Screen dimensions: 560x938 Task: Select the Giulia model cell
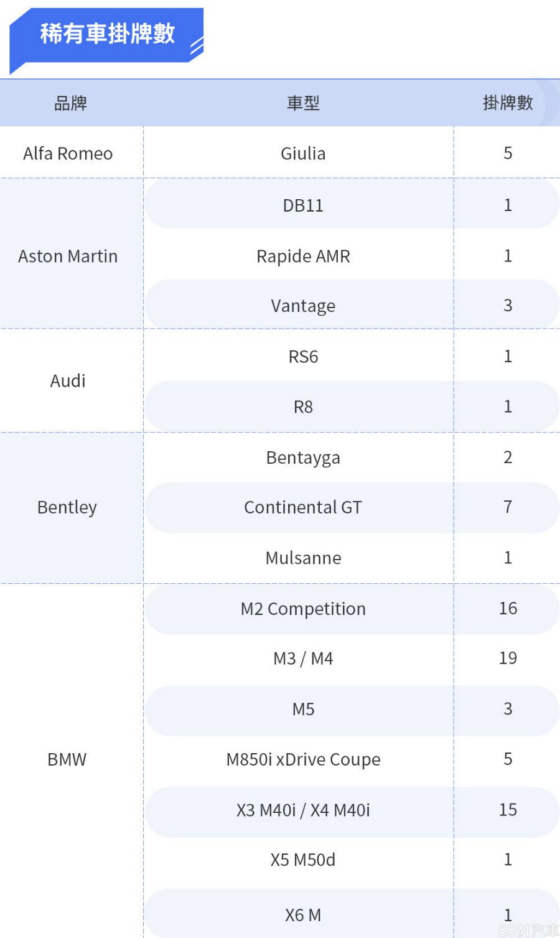tap(303, 154)
